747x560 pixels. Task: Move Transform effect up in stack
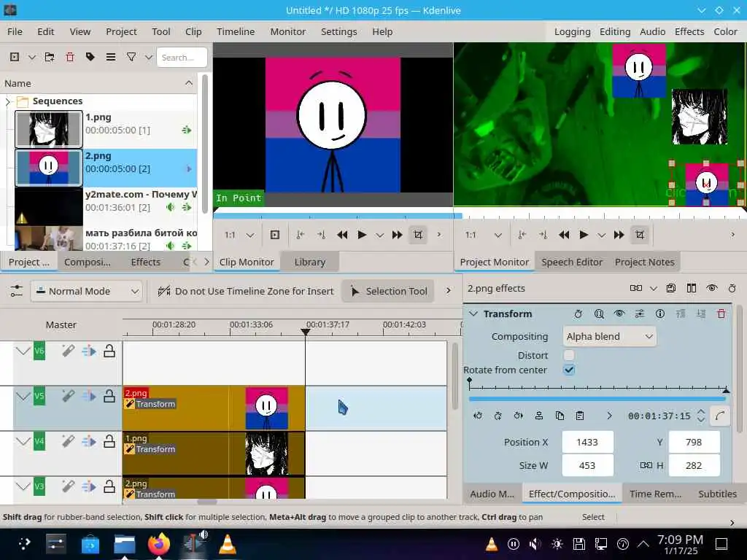[681, 314]
